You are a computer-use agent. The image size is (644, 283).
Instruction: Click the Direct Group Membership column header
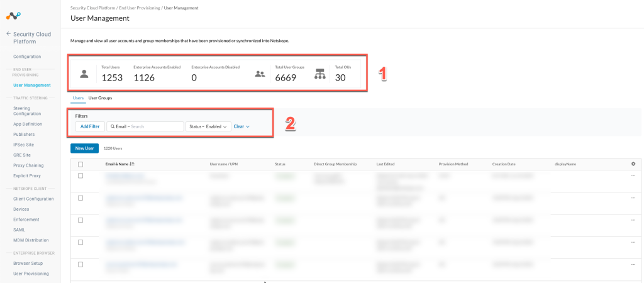click(x=335, y=164)
